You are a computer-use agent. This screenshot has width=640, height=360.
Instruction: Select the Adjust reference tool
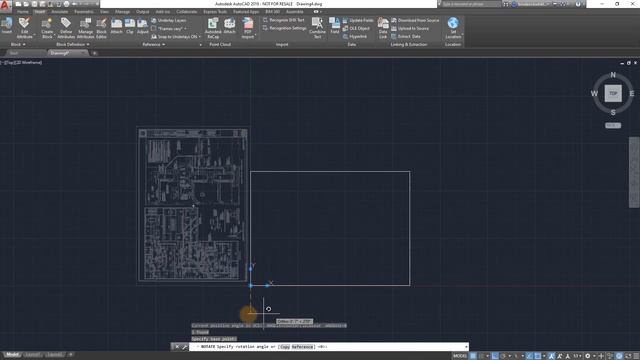pyautogui.click(x=142, y=26)
